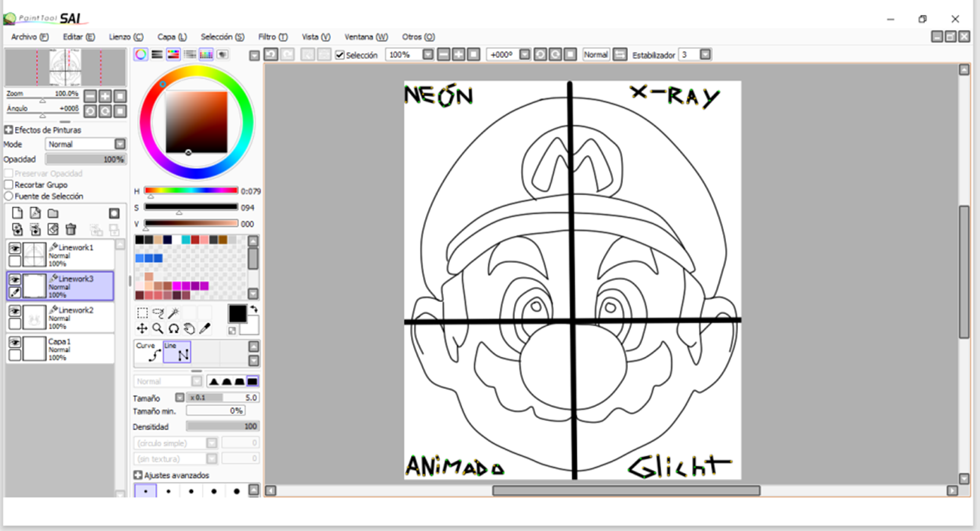This screenshot has width=980, height=531.
Task: Show the HSV slider panel
Action: coord(173,54)
